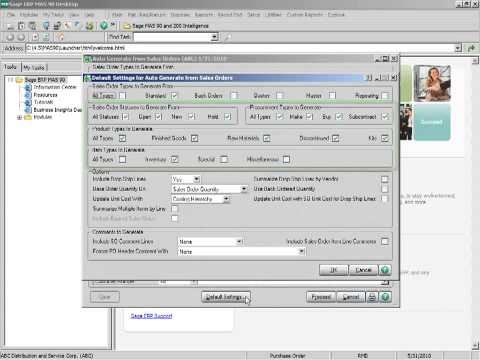Open the Sage MAS 90 and 200 Intelligence folder icon
This screenshot has height=360, width=480.
coord(127,26)
